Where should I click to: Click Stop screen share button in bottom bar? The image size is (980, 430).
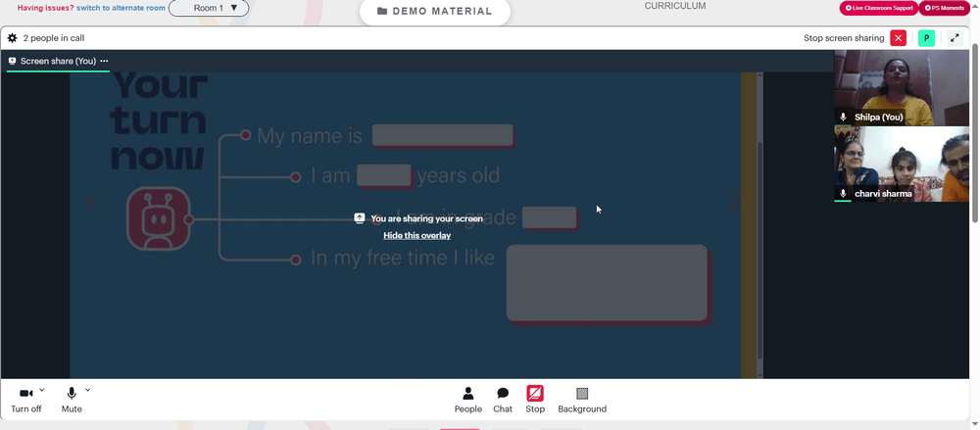pyautogui.click(x=535, y=400)
